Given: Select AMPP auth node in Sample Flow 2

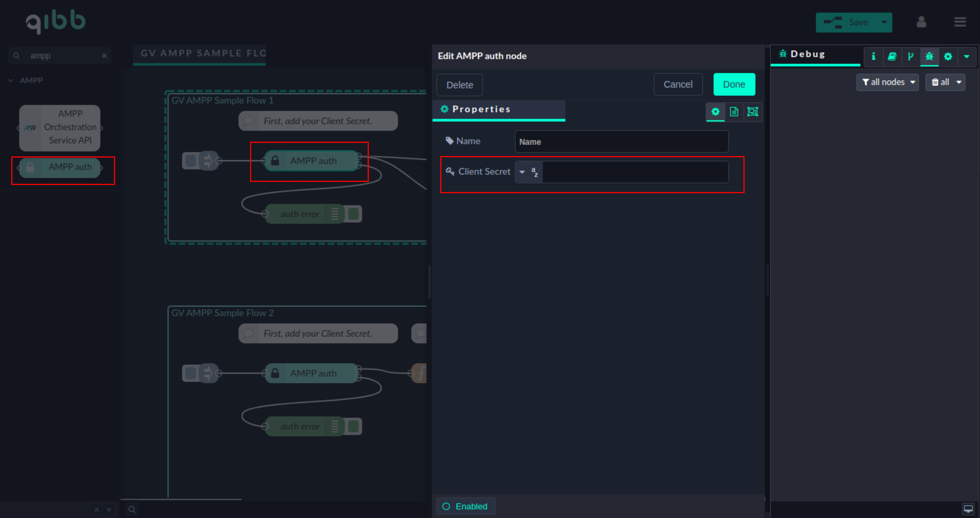Looking at the screenshot, I should pos(312,373).
